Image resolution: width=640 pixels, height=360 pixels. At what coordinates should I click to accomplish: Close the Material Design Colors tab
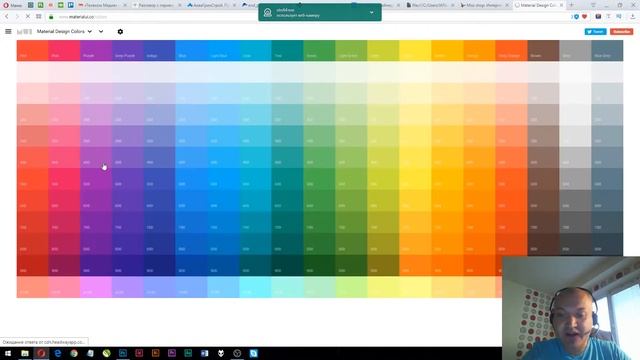click(561, 5)
